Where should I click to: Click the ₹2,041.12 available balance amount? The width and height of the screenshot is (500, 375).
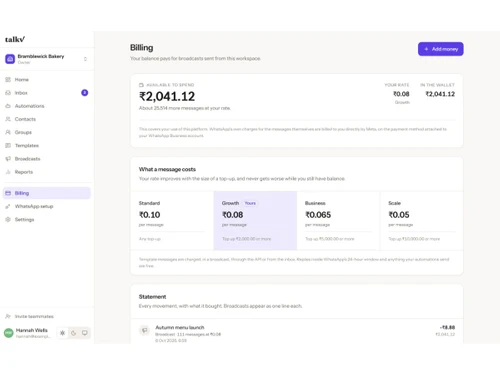(167, 96)
